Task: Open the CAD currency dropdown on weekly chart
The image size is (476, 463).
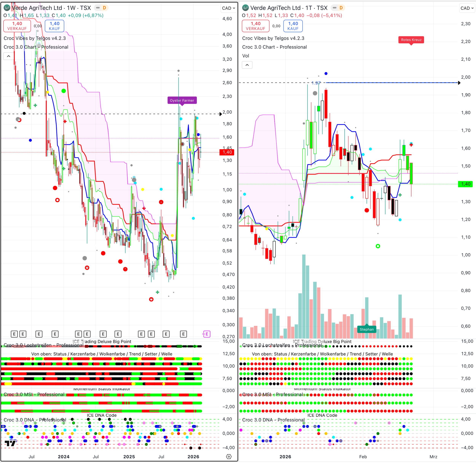Action: click(228, 8)
